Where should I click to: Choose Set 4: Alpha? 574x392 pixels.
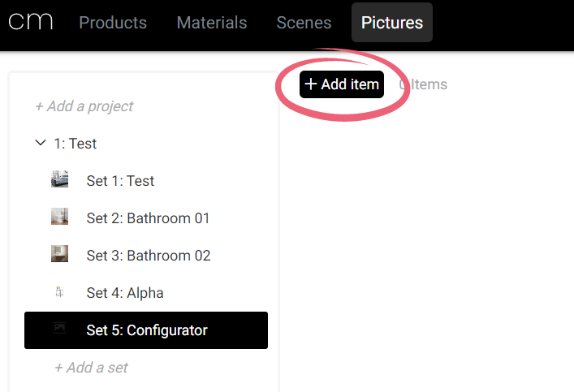coord(125,293)
